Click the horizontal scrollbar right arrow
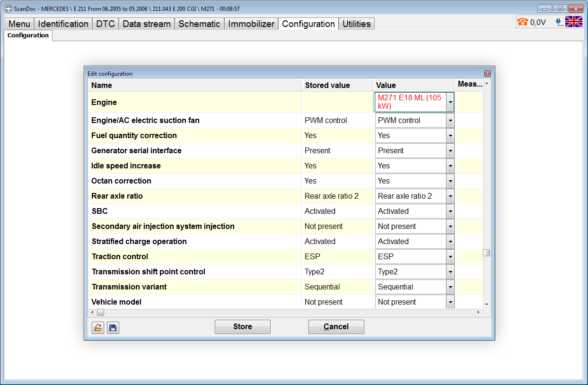The height and width of the screenshot is (385, 588). tap(478, 313)
